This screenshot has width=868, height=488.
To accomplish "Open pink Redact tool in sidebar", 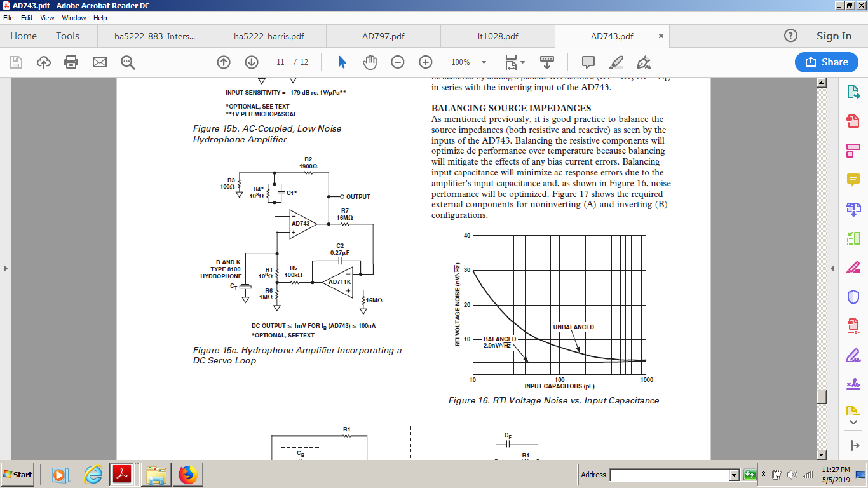I will click(853, 268).
